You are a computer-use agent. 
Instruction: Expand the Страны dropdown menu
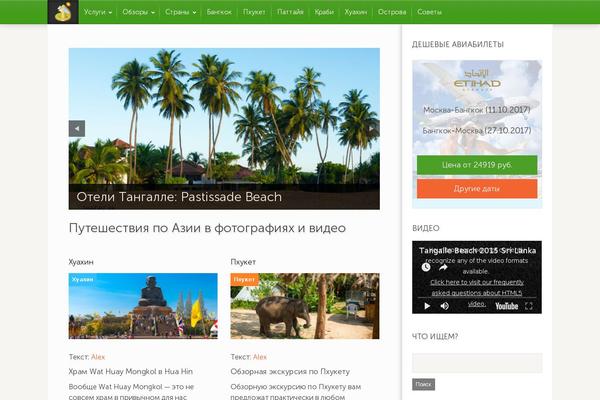[x=181, y=12]
